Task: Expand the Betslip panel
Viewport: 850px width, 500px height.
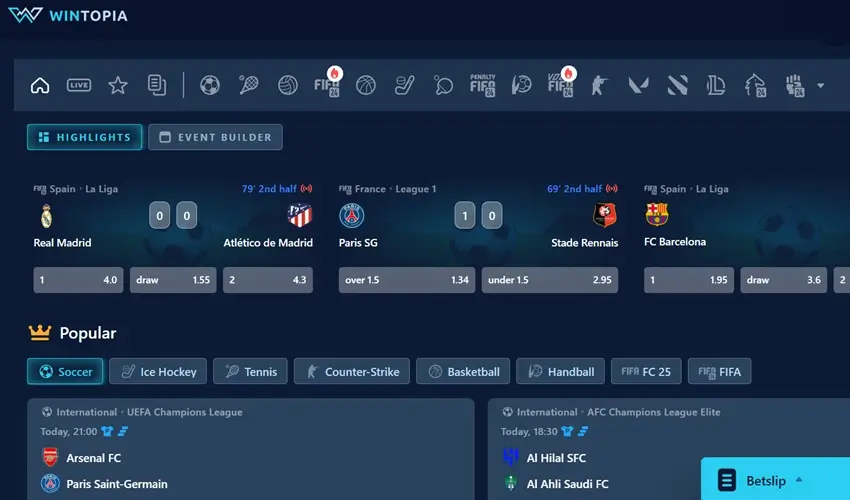Action: pyautogui.click(x=776, y=479)
